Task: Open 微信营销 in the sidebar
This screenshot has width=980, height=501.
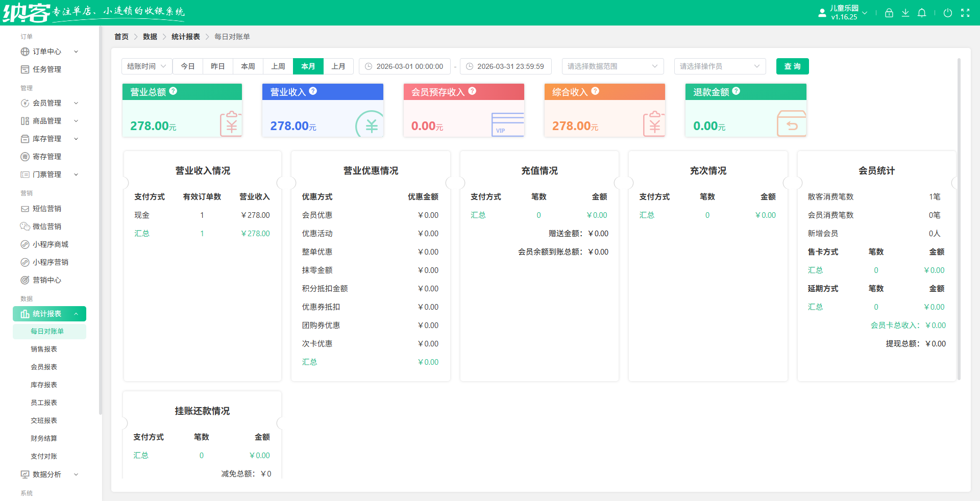Action: [x=47, y=226]
